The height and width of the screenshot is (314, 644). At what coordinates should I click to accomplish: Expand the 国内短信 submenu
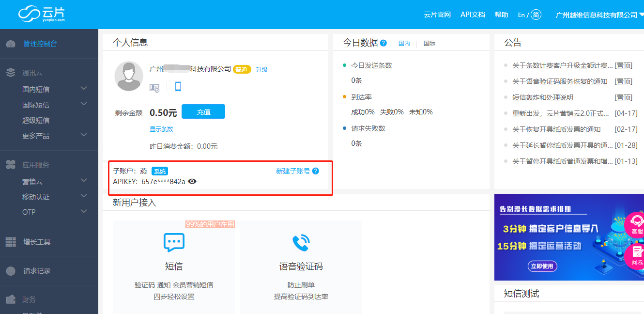coord(84,88)
